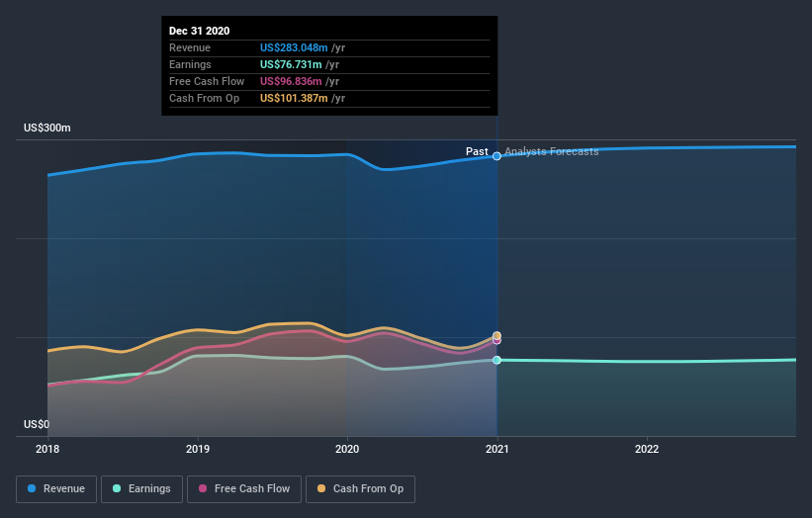Click the Free Cash Flow tooltip row label
Screen dimensions: 812x518
click(207, 81)
